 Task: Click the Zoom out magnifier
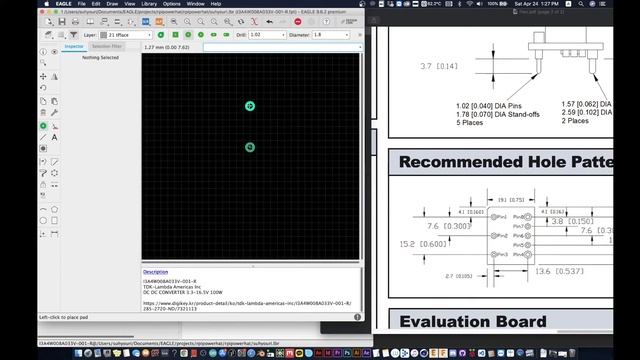click(201, 22)
